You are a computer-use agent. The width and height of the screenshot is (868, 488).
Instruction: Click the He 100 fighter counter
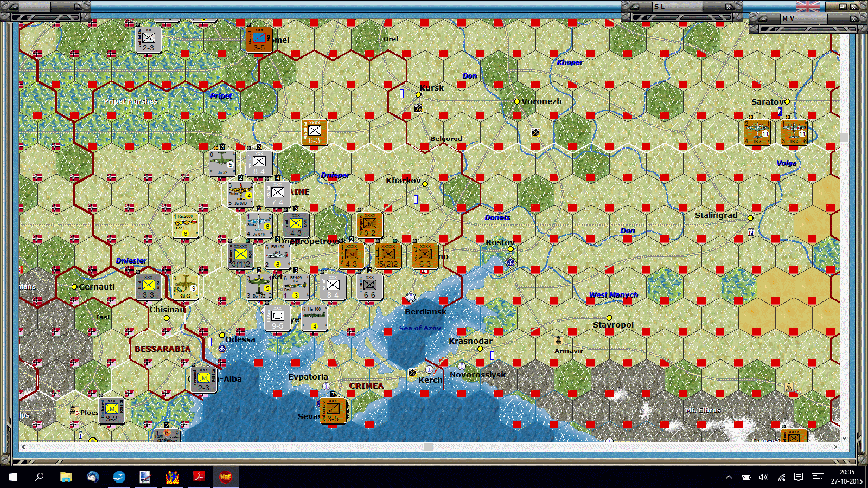(x=314, y=318)
